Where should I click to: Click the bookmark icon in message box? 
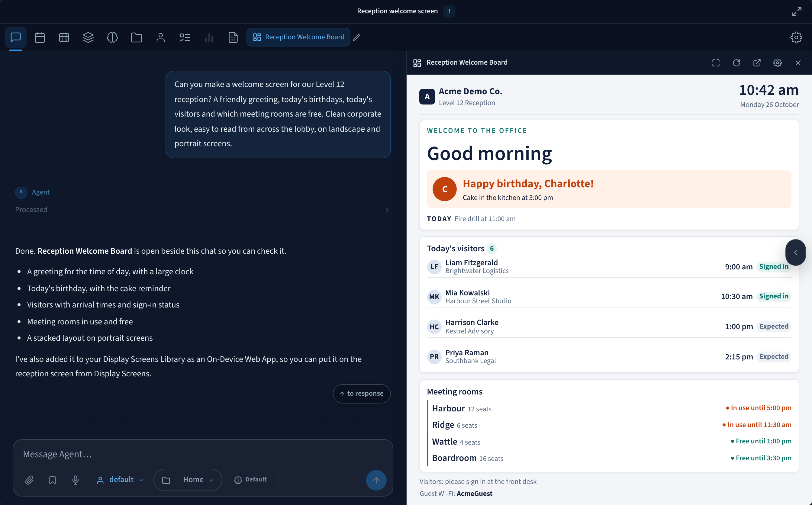coord(53,480)
